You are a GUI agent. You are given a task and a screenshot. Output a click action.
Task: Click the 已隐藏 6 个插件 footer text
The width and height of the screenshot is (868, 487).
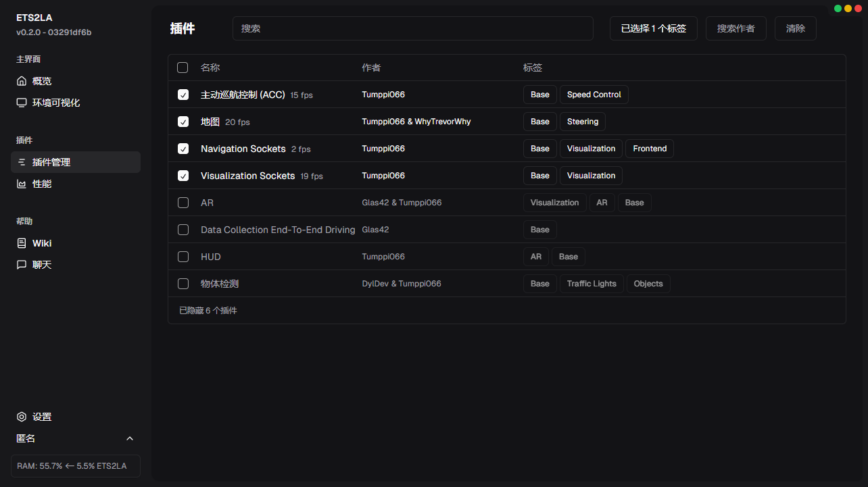point(208,311)
